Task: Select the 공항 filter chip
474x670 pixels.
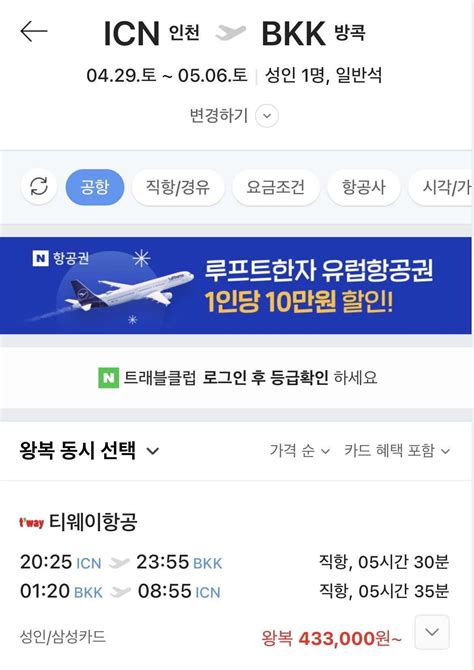Action: coord(95,187)
